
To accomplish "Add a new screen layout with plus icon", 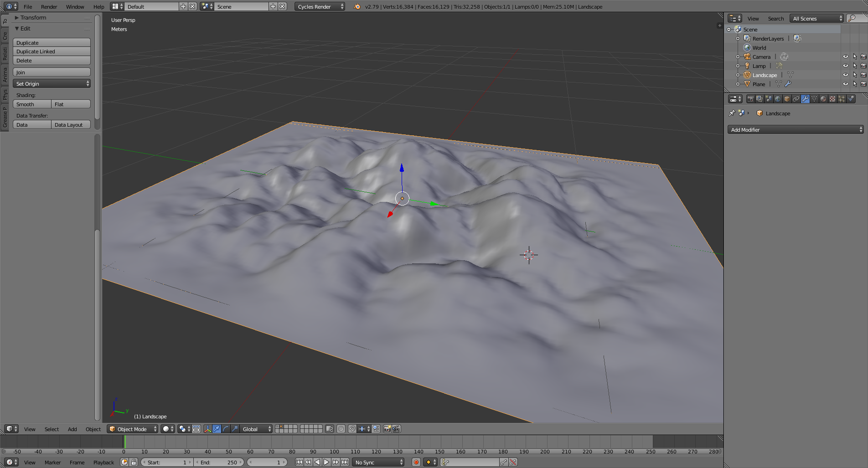I will (183, 6).
